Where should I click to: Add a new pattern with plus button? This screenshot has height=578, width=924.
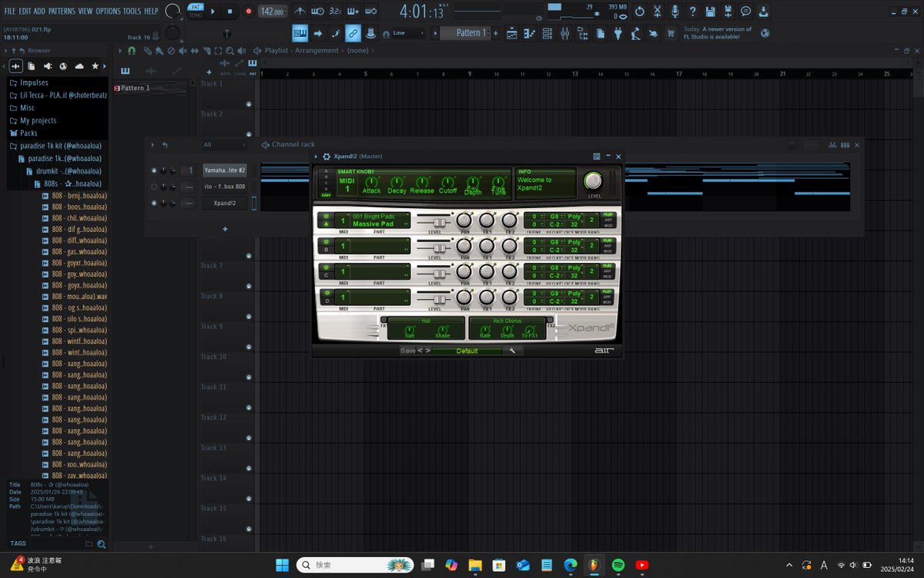point(495,33)
